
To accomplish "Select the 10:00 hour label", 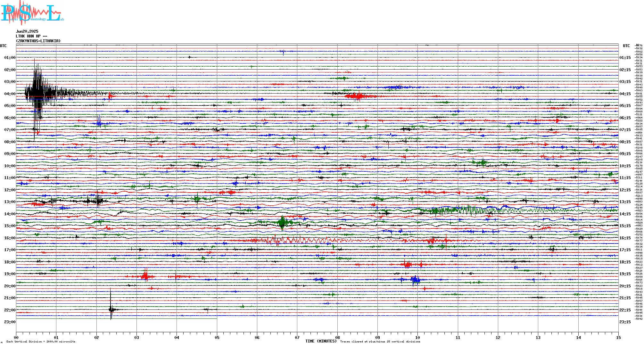I will coord(10,166).
